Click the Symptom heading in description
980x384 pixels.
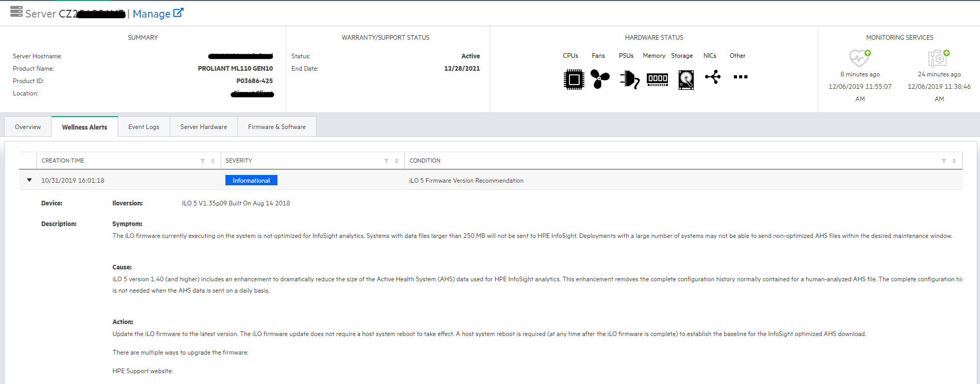click(127, 224)
